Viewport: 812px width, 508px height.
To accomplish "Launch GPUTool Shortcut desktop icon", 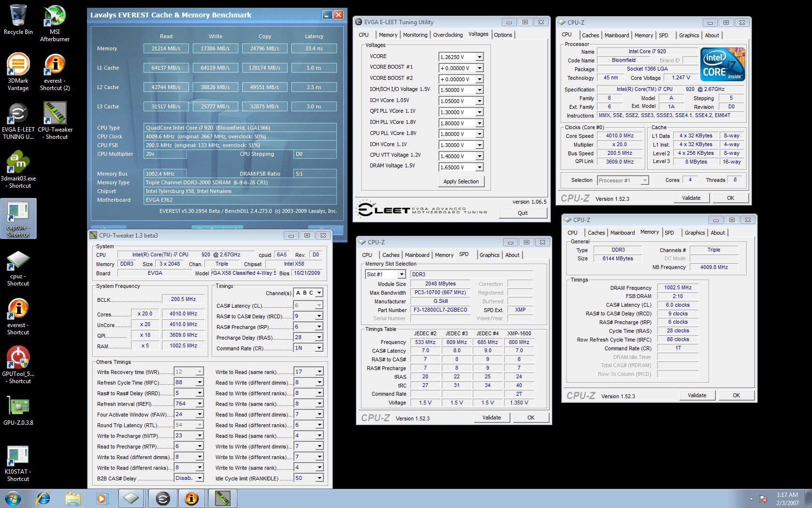I will click(18, 365).
